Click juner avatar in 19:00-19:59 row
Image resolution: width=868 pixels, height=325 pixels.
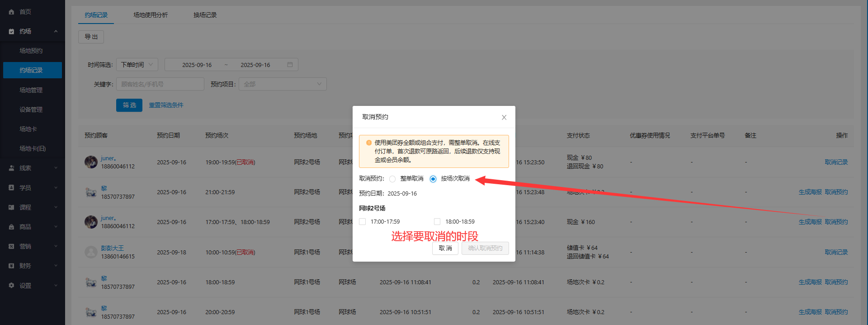[x=91, y=162]
